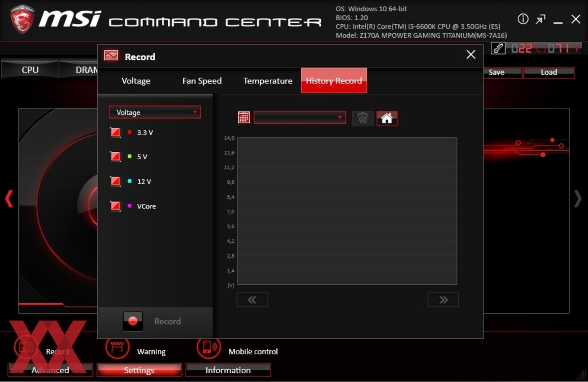Click the red record circle icon
The width and height of the screenshot is (588, 382).
click(133, 321)
